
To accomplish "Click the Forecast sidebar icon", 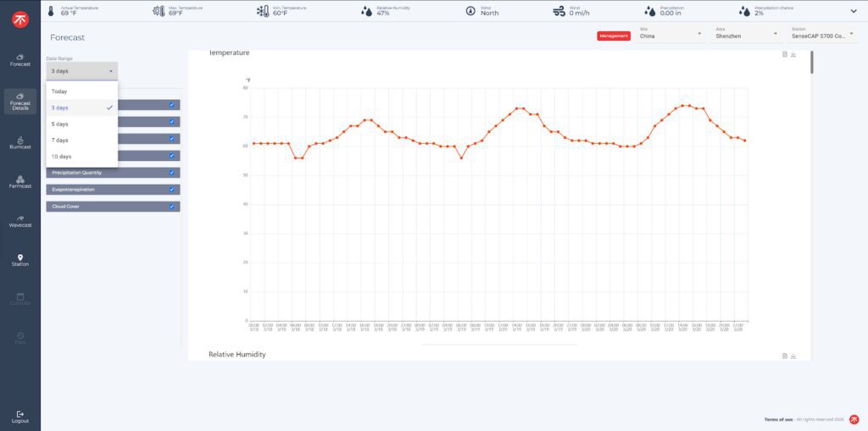I will [20, 60].
